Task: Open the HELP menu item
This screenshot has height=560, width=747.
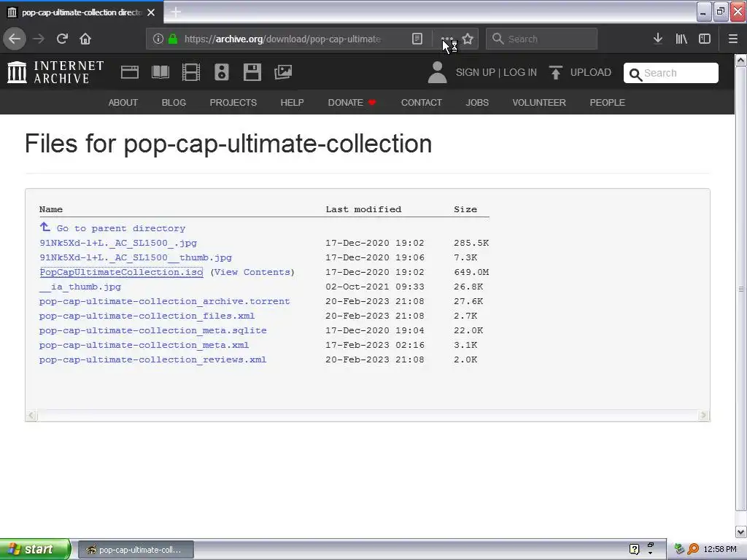Action: tap(292, 102)
